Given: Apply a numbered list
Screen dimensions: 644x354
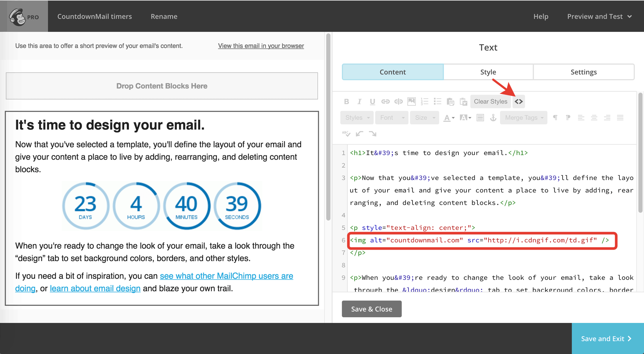Looking at the screenshot, I should click(424, 101).
